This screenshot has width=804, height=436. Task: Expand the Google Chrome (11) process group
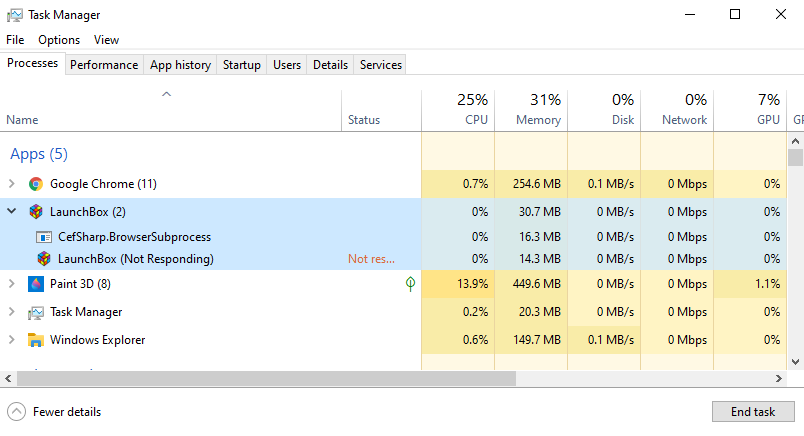click(12, 183)
